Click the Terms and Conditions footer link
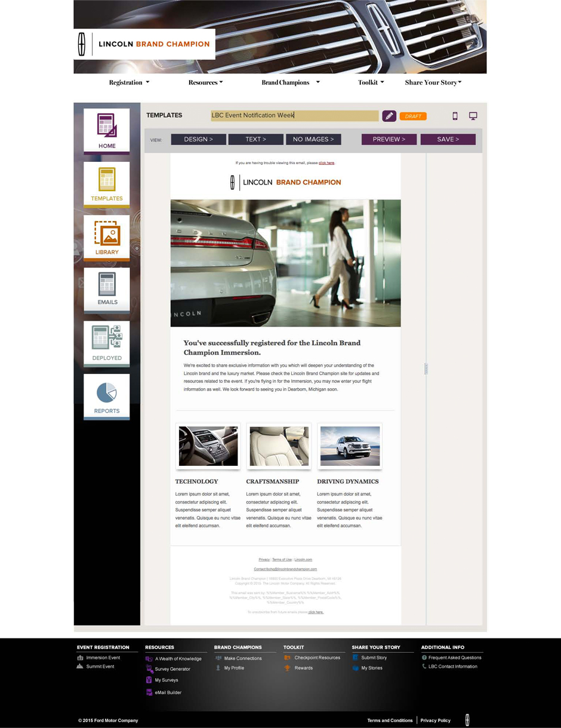Screen dimensions: 561x728 390,720
